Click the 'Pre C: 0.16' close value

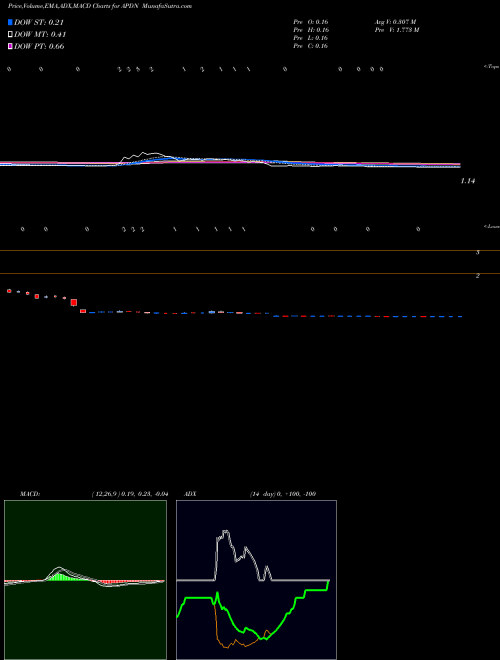(x=311, y=46)
